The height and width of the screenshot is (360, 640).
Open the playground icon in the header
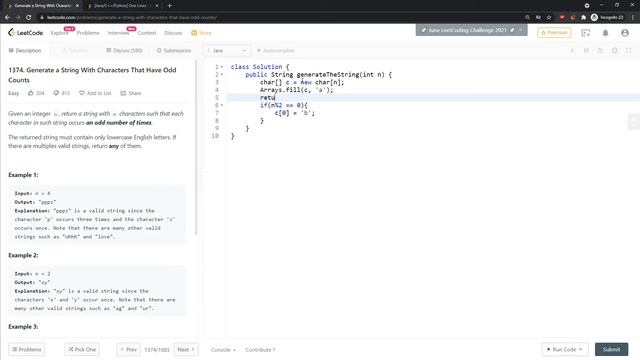click(586, 33)
